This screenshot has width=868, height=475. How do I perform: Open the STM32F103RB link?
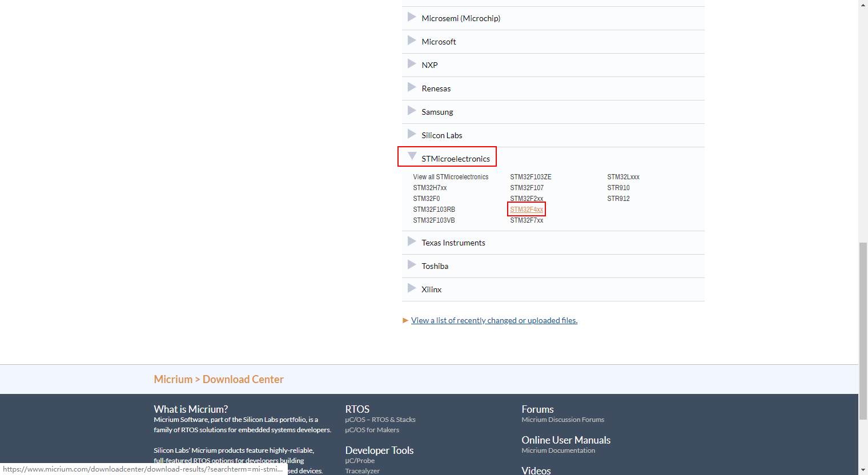[434, 210]
